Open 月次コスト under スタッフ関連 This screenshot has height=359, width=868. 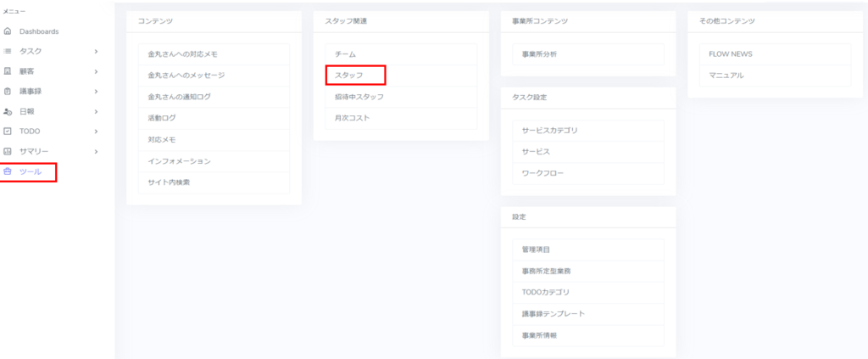(353, 118)
